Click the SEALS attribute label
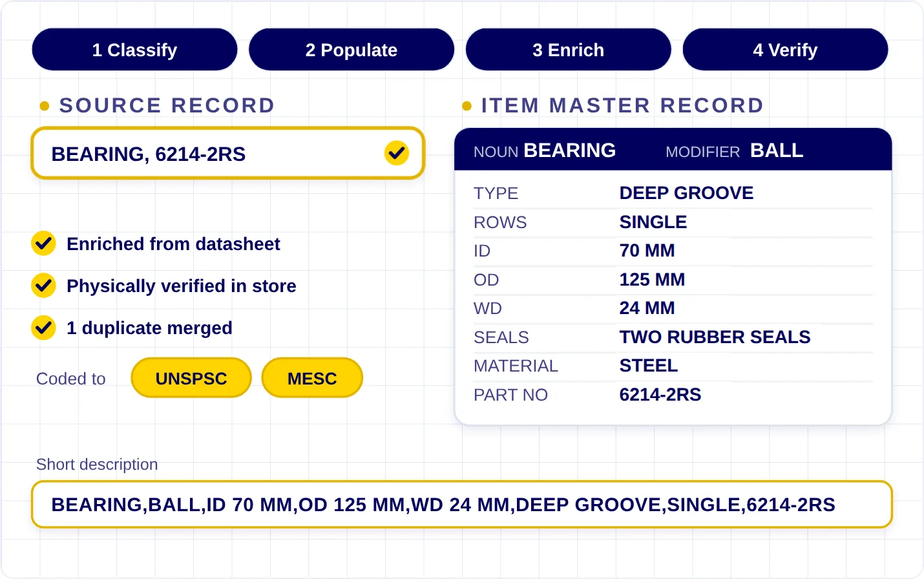The height and width of the screenshot is (579, 924). pos(501,337)
